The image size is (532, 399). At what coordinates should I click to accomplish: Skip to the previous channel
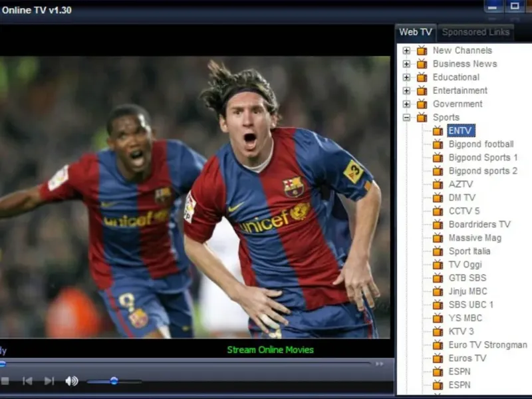[27, 381]
